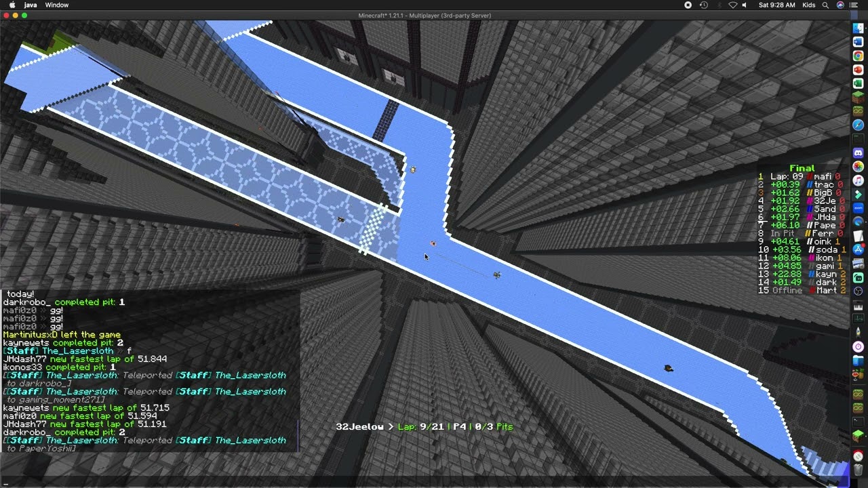This screenshot has height=488, width=868.
Task: Click leaderboard row 5 '+02.66 Sand'
Action: [x=800, y=209]
